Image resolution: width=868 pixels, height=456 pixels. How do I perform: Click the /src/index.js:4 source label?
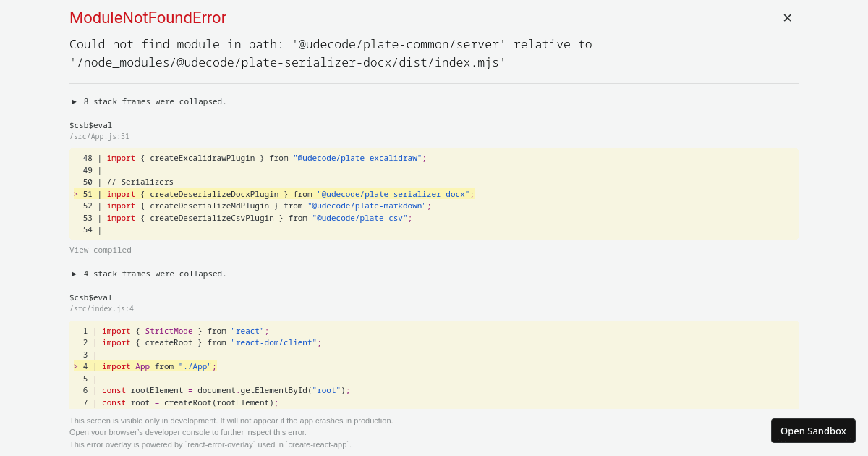(x=101, y=308)
